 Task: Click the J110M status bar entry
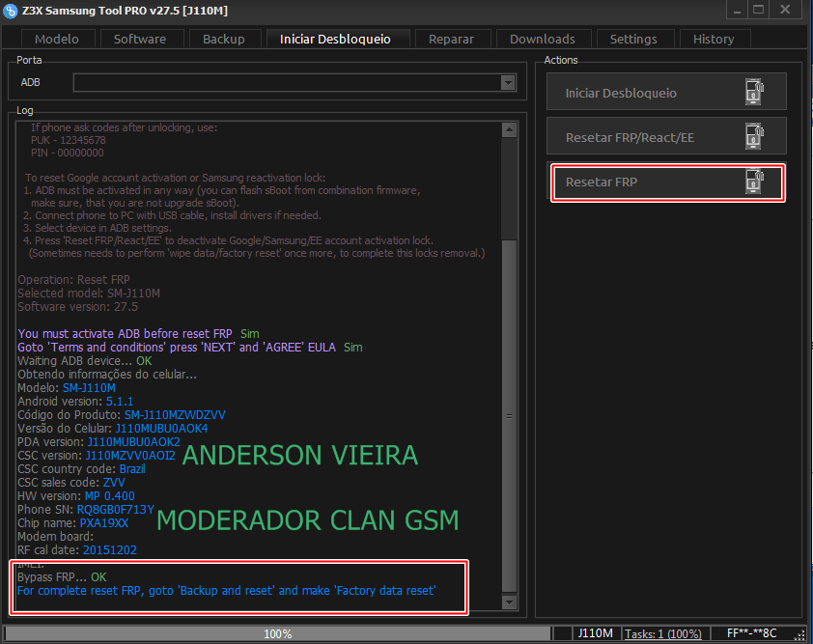(595, 633)
